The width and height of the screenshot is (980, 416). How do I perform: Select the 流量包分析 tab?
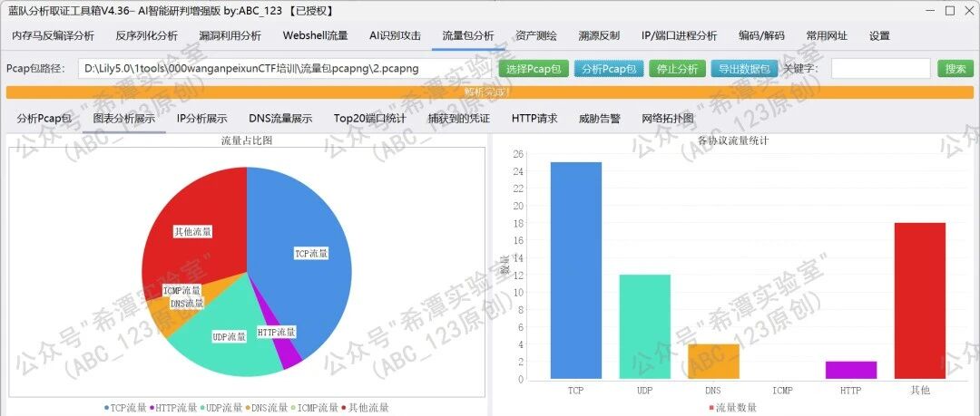point(468,35)
